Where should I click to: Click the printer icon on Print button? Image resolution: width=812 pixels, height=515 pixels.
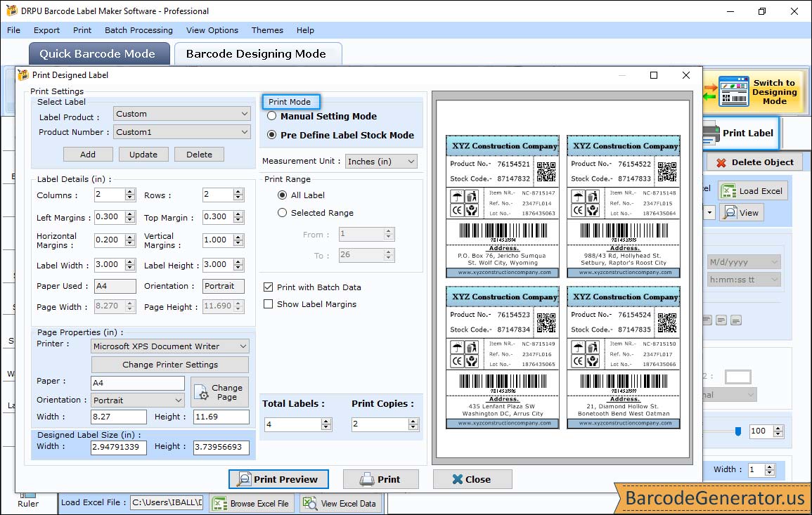[367, 479]
